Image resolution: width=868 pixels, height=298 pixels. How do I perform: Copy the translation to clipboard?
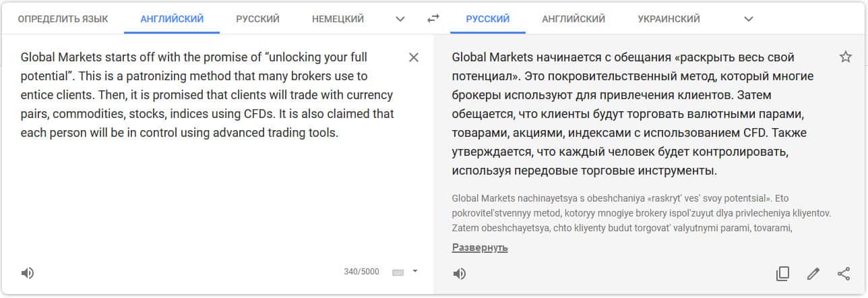click(x=782, y=273)
